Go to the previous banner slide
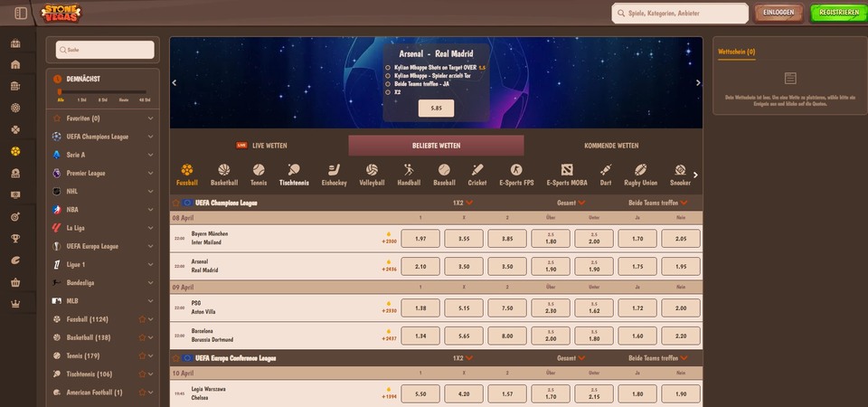Screen dimensions: 868x407 click(174, 82)
